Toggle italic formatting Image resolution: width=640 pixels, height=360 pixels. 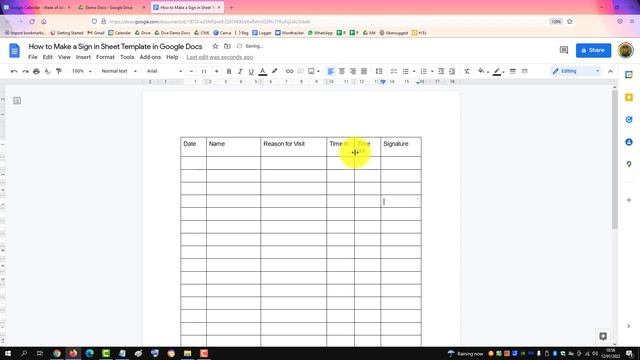(x=240, y=71)
